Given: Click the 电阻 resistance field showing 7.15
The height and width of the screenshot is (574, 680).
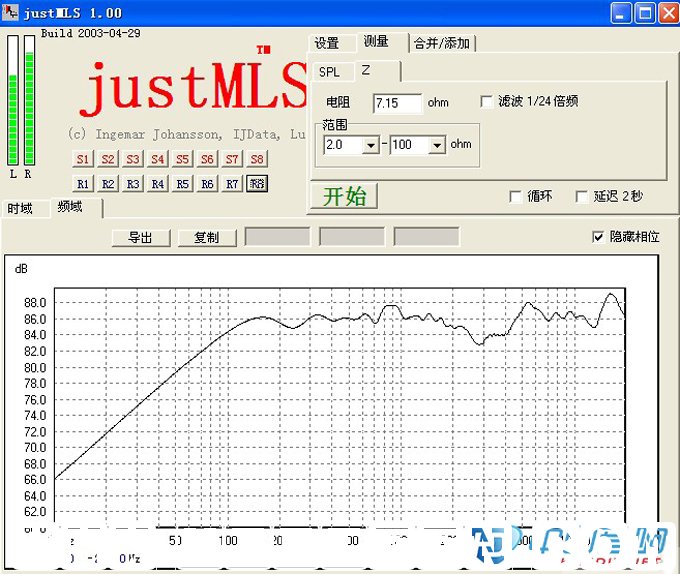Looking at the screenshot, I should (397, 103).
